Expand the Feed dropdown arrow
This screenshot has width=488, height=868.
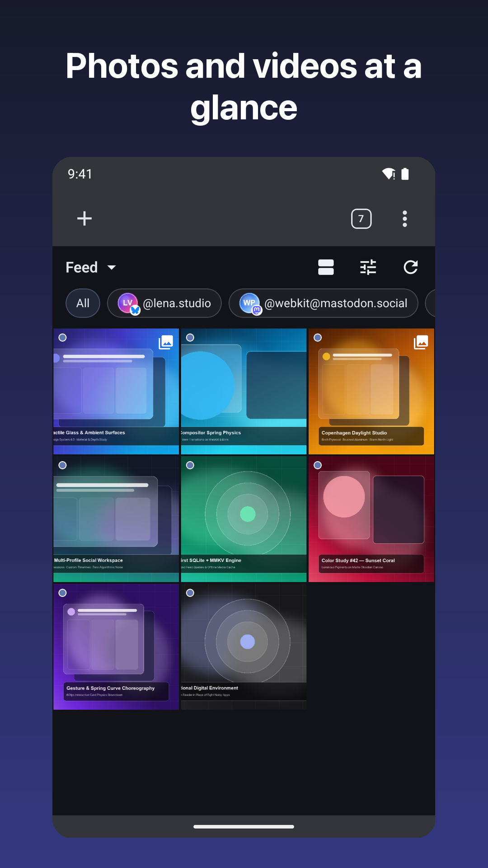tap(112, 268)
